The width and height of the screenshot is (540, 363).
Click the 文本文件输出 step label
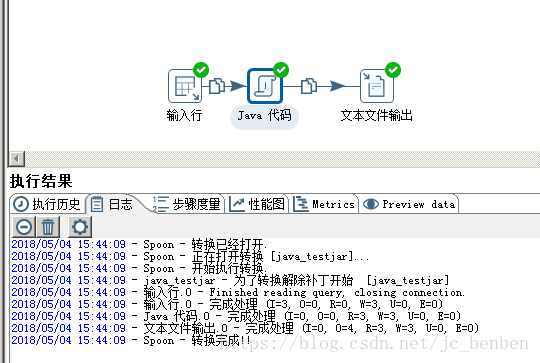coord(376,115)
